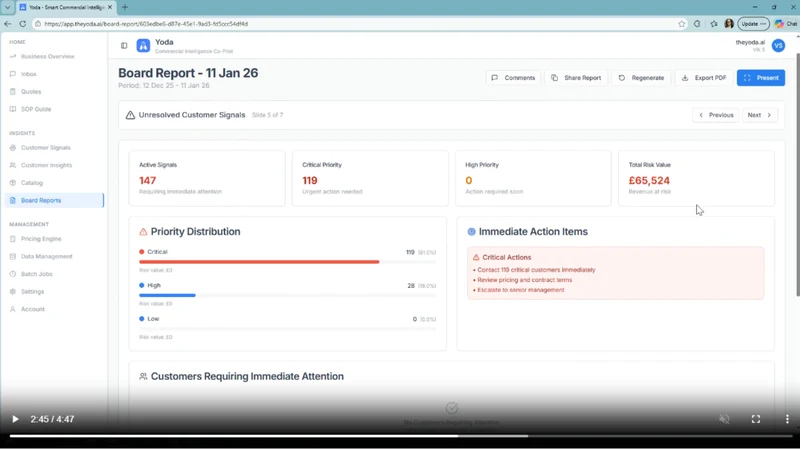Viewport: 800px width, 450px height.
Task: Click the Priority Distribution warning icon
Action: 143,232
